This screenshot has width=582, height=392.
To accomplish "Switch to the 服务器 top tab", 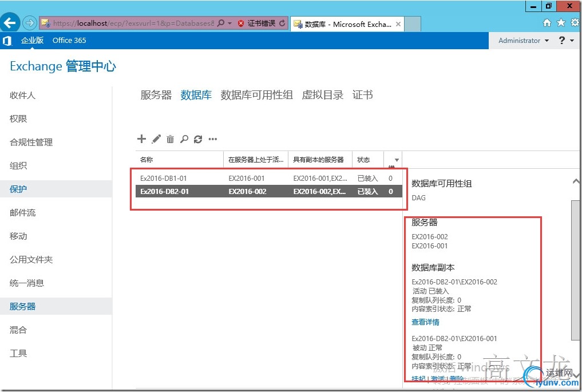I will pos(156,95).
